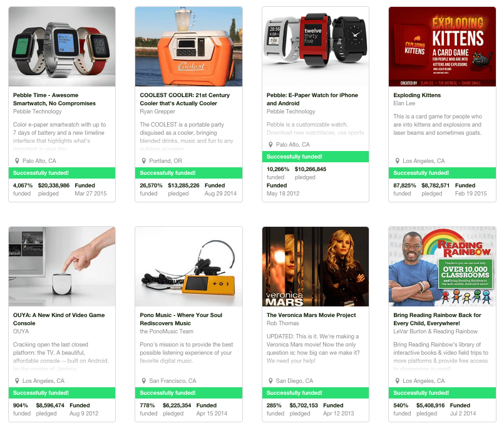Click the Reading Rainbow thumbnail image

point(442,266)
